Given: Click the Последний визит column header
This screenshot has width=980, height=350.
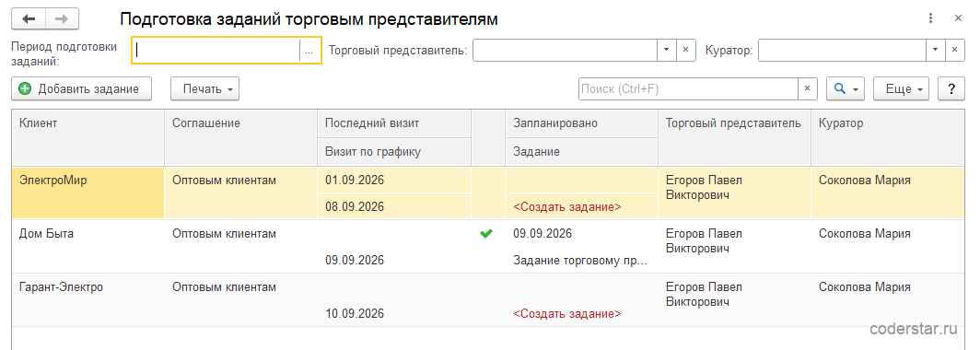Looking at the screenshot, I should click(x=394, y=123).
